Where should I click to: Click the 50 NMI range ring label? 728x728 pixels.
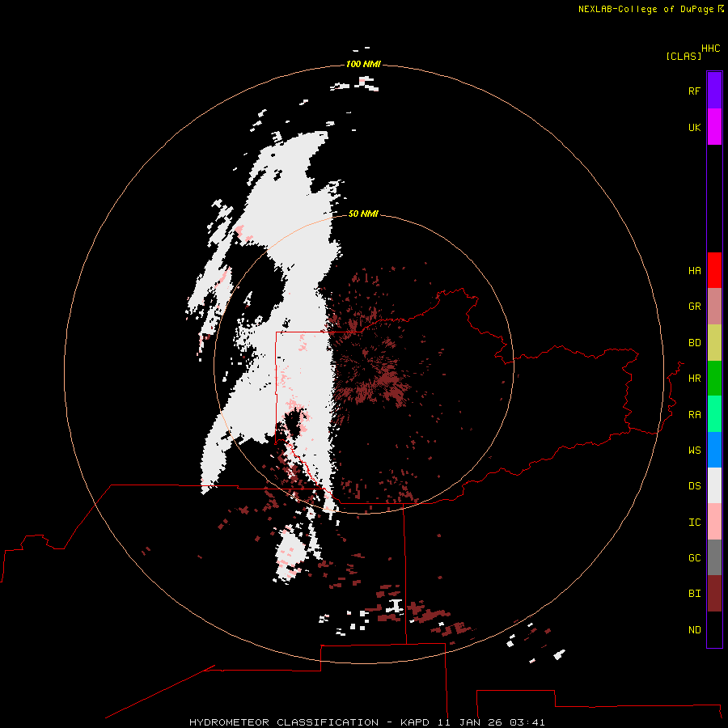(363, 214)
